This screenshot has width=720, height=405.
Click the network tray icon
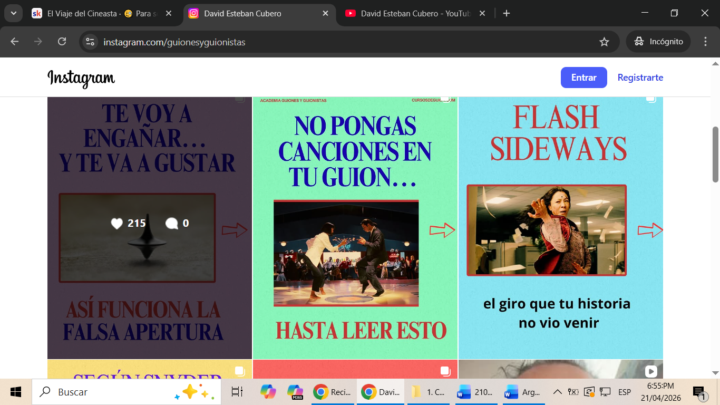click(605, 392)
